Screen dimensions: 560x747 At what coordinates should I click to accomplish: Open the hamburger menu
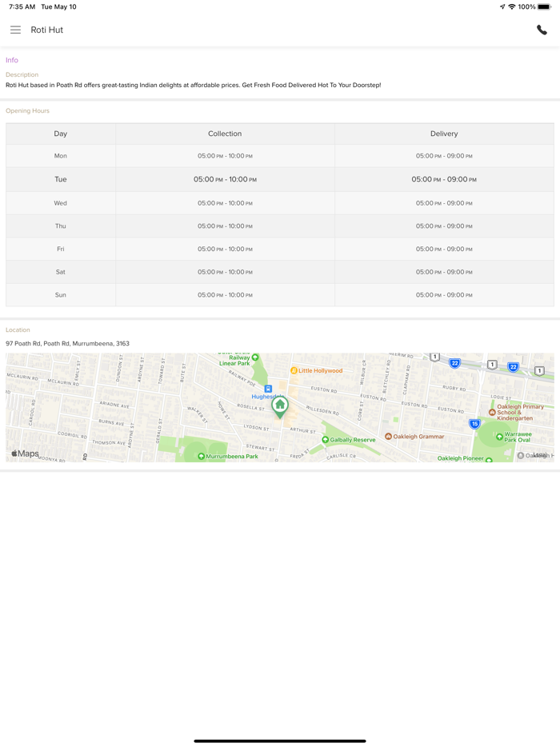click(15, 30)
